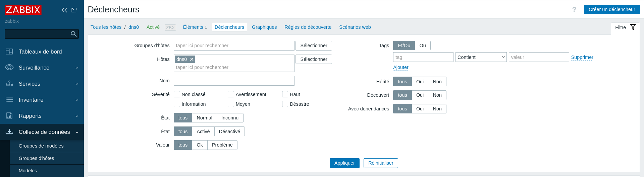The width and height of the screenshot is (644, 177).
Task: Open the help question mark icon
Action: point(574,10)
